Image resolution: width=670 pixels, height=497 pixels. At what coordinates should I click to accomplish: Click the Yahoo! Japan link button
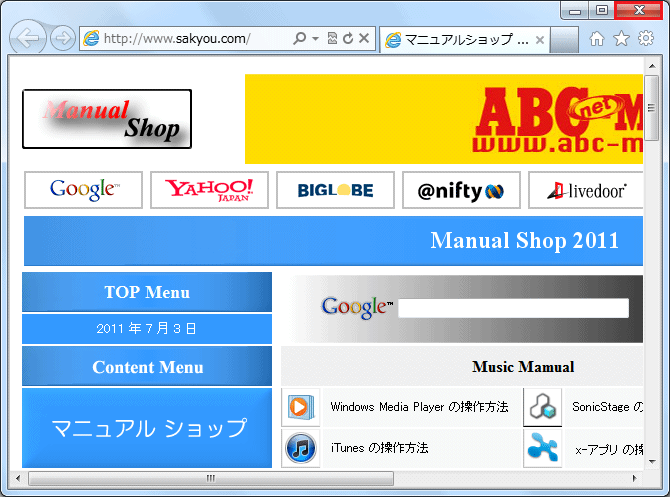(x=210, y=190)
